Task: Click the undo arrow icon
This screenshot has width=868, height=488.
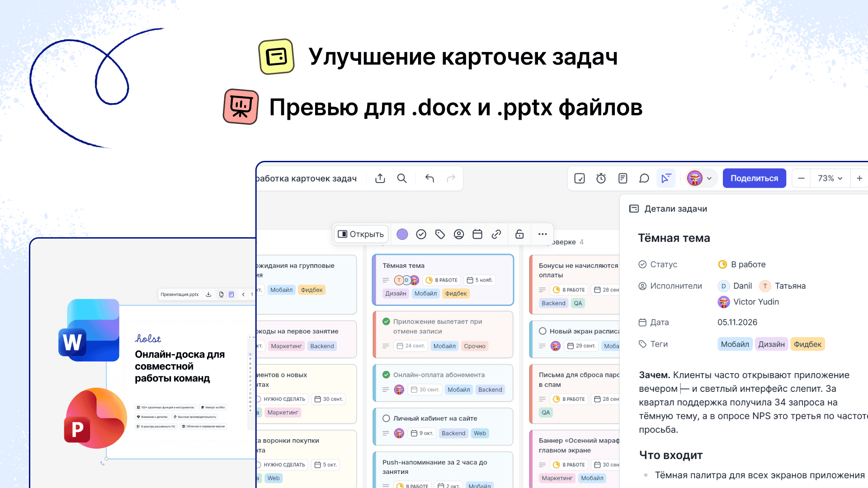Action: (x=429, y=178)
